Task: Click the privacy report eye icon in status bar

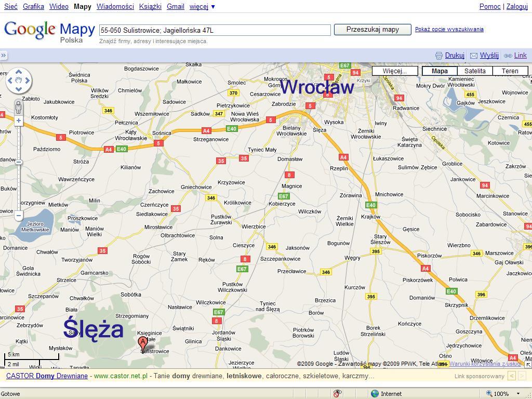Action: click(x=338, y=393)
